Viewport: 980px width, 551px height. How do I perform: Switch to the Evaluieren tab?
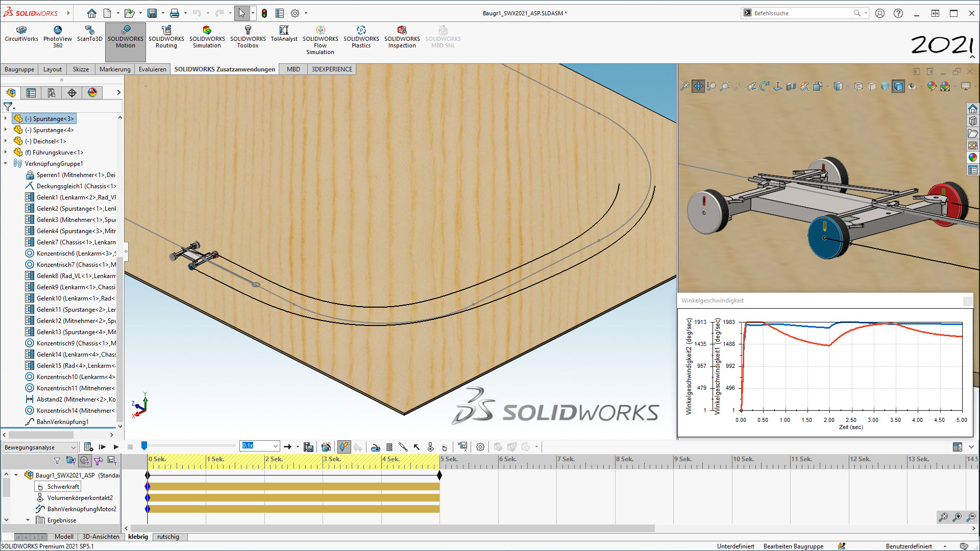(x=153, y=69)
